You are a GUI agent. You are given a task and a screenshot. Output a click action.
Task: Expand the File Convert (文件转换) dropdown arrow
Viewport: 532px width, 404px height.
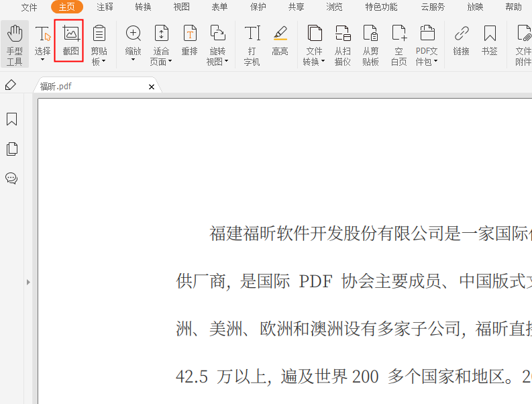[x=323, y=61]
